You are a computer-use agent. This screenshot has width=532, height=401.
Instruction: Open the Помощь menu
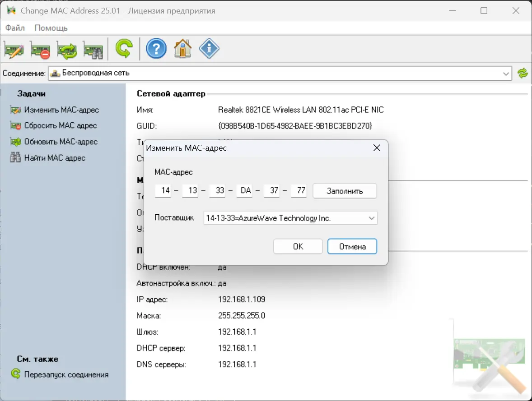(x=51, y=28)
